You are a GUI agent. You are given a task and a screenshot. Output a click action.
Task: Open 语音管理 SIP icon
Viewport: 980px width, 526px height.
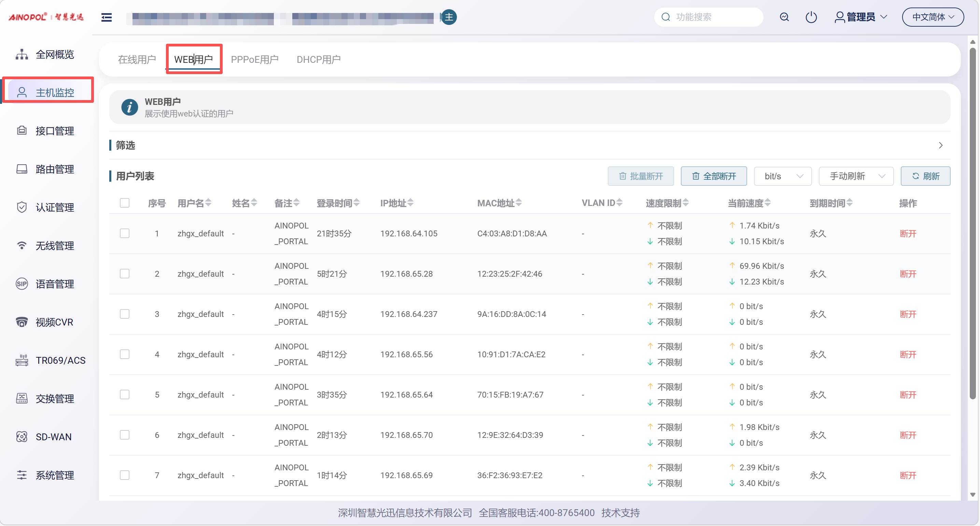click(22, 284)
